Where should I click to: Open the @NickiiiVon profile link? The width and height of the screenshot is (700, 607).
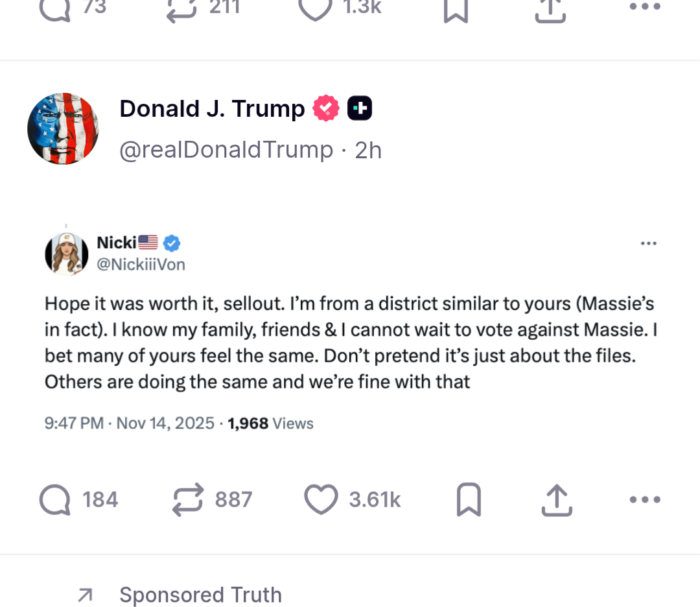click(141, 264)
